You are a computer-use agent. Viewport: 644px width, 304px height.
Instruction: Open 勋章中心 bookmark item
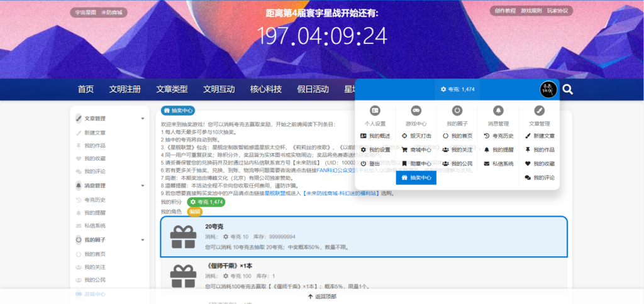coord(416,163)
